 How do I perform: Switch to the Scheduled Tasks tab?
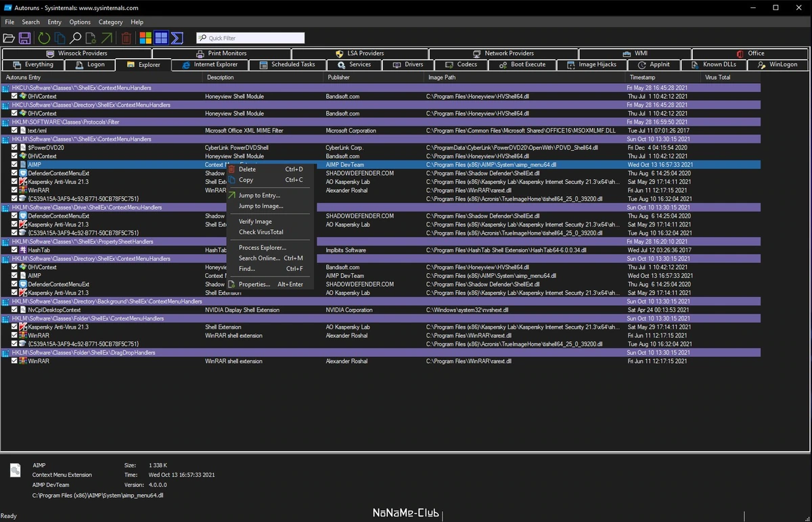point(287,64)
